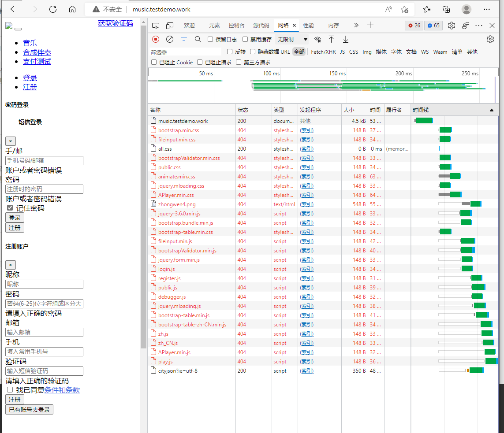Switch to the 内存 tab
The width and height of the screenshot is (504, 433).
[333, 26]
